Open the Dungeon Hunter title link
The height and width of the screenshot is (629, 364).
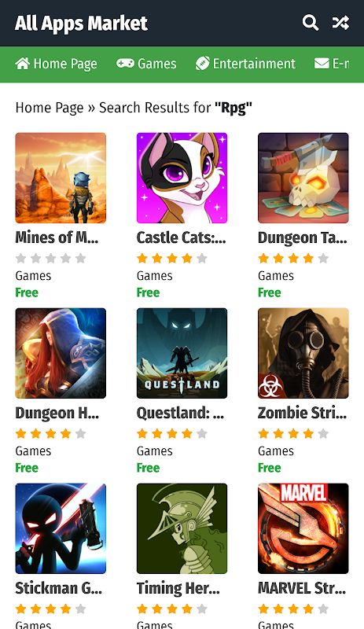coord(57,413)
